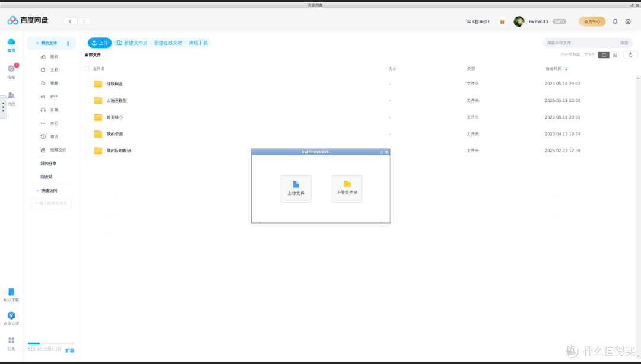Focus the 搜索全部文件 search field
641x364 pixels.
(x=580, y=43)
